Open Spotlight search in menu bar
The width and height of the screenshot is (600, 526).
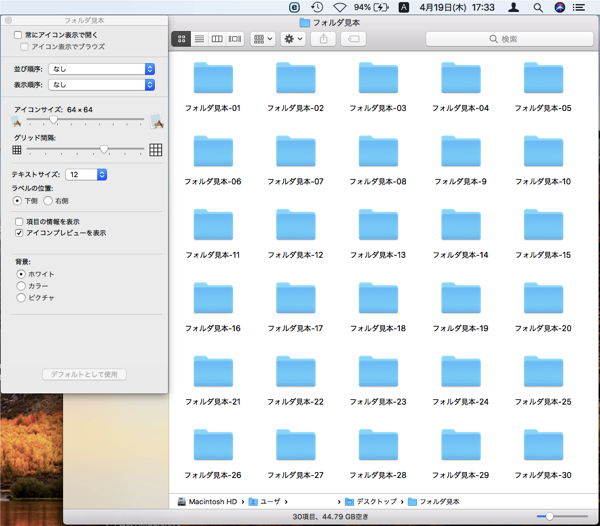point(538,7)
